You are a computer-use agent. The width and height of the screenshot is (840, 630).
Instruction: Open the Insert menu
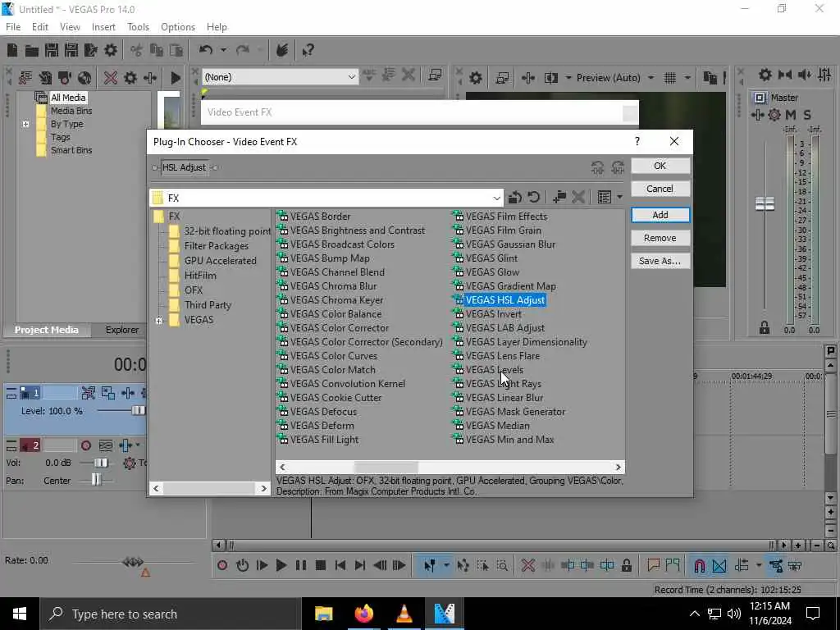coord(103,27)
